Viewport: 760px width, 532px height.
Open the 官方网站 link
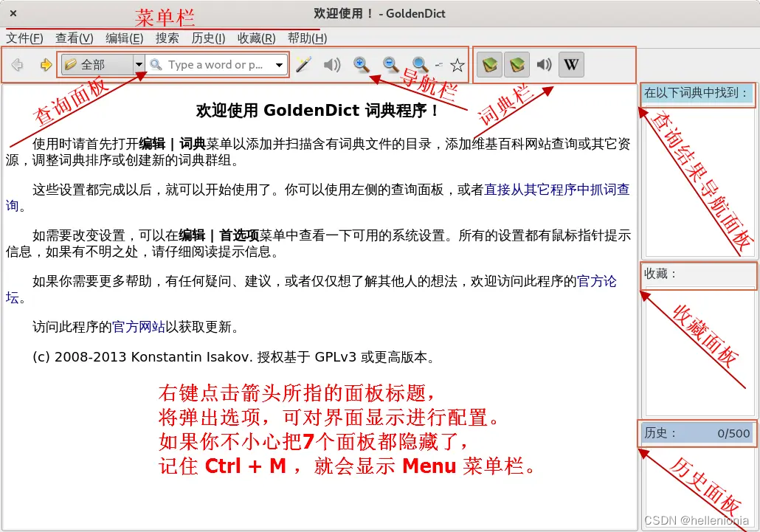[139, 327]
